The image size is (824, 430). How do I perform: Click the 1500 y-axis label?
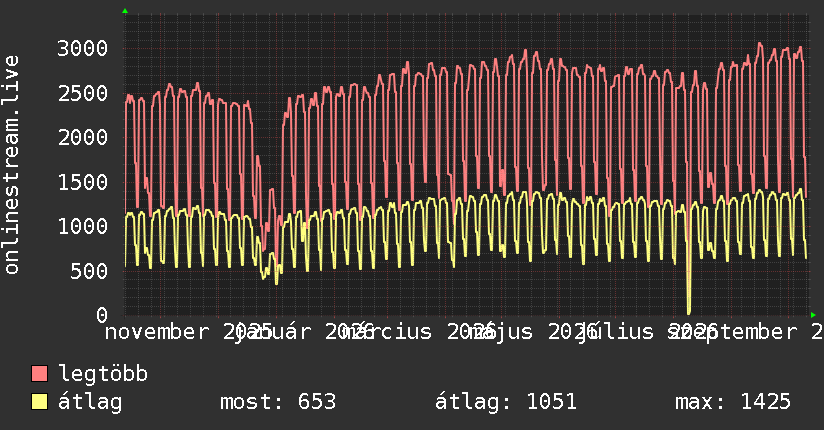pyautogui.click(x=83, y=182)
